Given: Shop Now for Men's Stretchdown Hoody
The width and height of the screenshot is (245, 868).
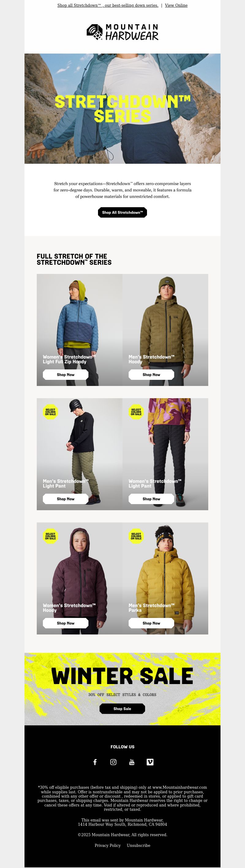Looking at the screenshot, I should pyautogui.click(x=151, y=375).
